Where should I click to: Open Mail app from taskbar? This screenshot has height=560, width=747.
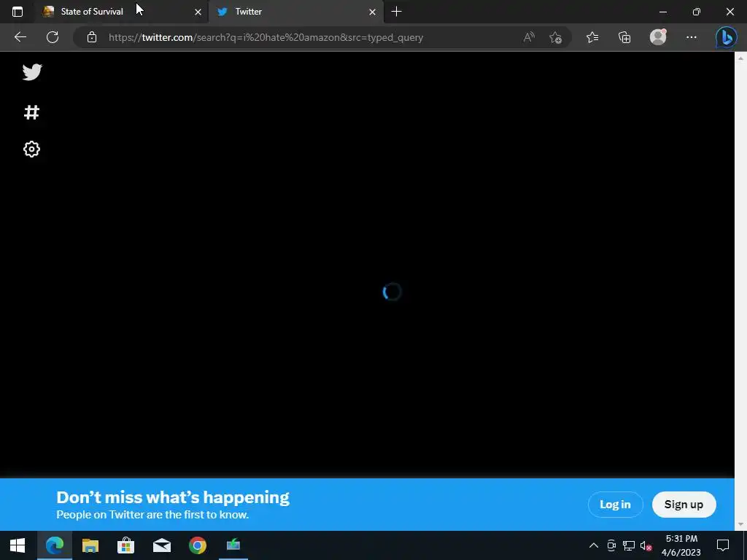click(161, 545)
